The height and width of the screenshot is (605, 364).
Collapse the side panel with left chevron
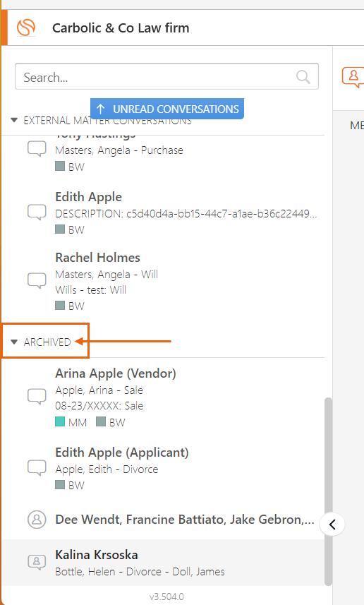[x=332, y=525]
